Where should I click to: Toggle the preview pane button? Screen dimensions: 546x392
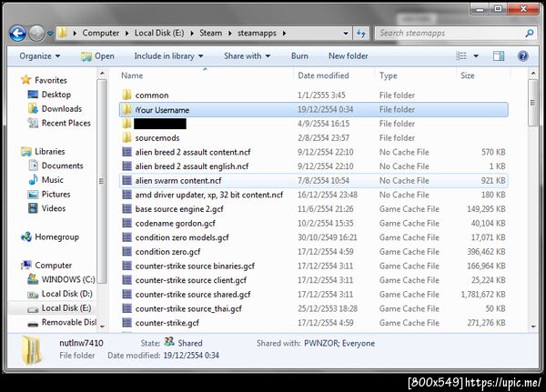tap(499, 56)
